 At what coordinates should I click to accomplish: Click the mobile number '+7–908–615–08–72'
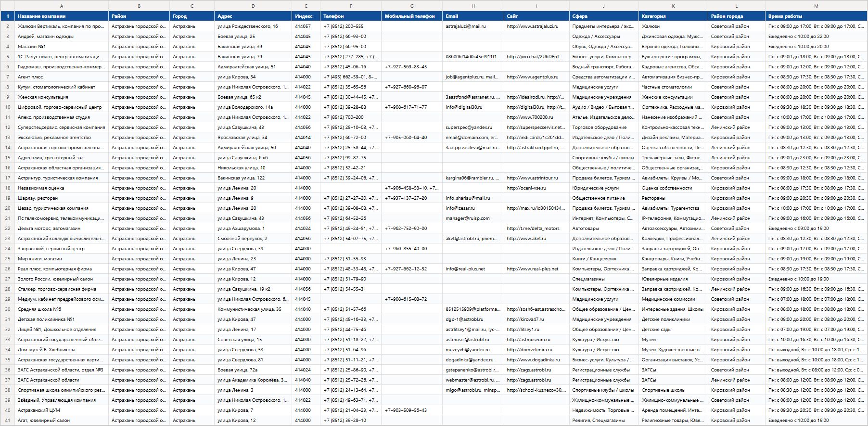click(x=412, y=299)
